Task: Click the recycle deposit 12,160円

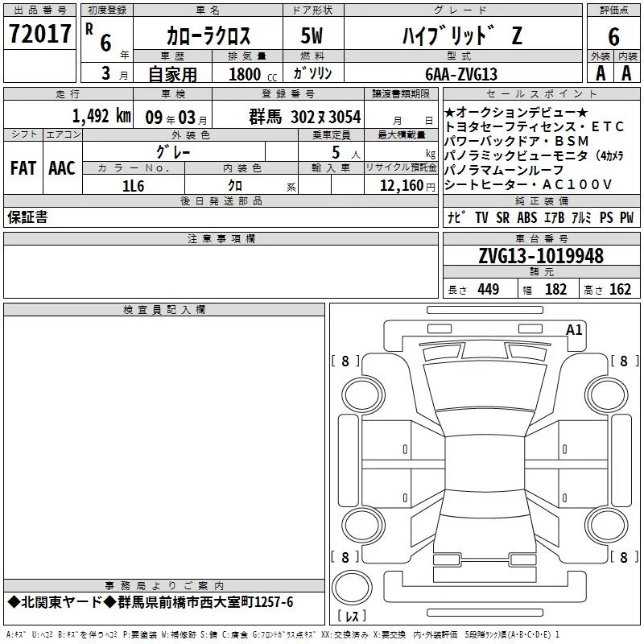Action: coord(407,186)
